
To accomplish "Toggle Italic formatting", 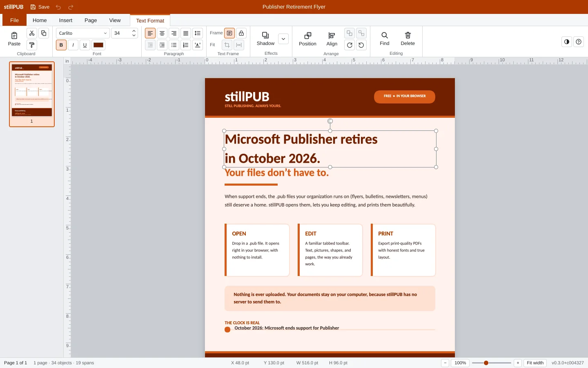I will (73, 45).
